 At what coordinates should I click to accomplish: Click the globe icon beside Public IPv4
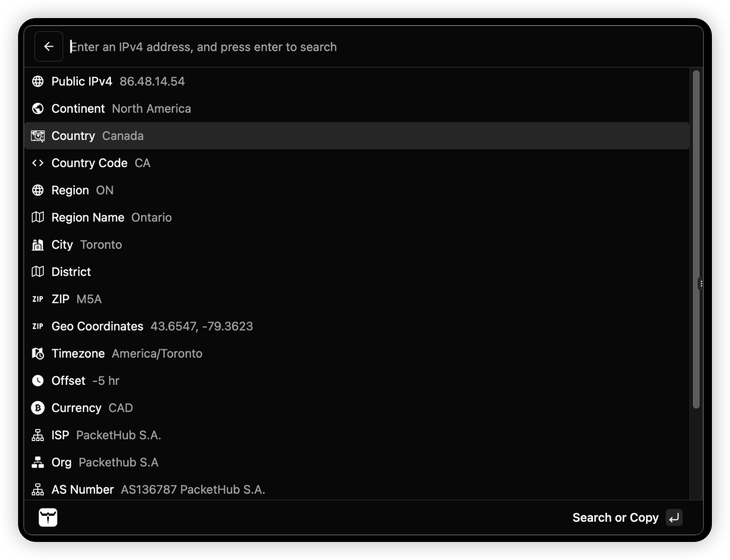click(38, 81)
